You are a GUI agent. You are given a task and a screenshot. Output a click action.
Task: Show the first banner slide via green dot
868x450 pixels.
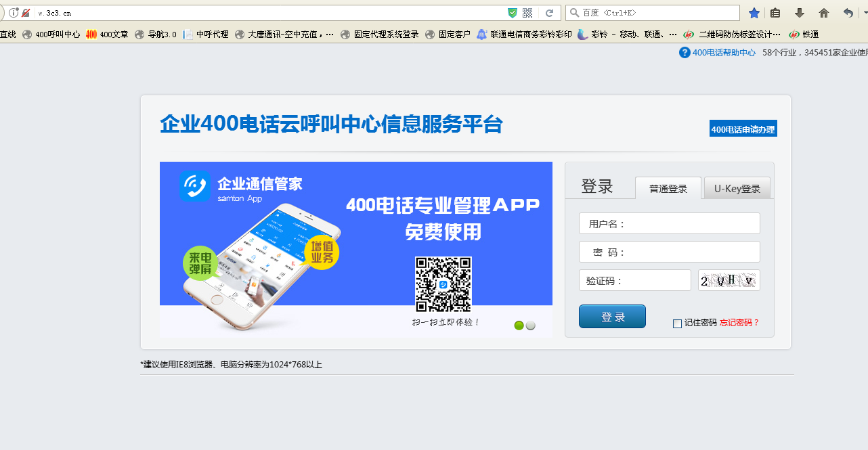pos(519,325)
